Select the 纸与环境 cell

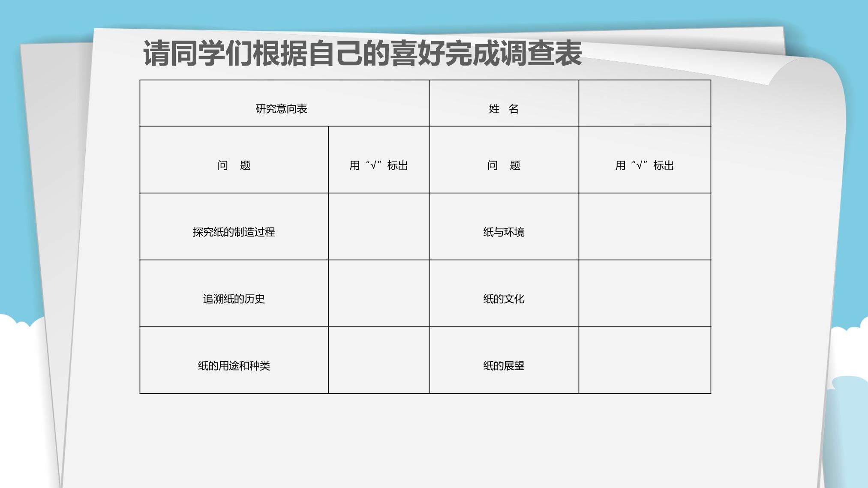click(x=504, y=227)
